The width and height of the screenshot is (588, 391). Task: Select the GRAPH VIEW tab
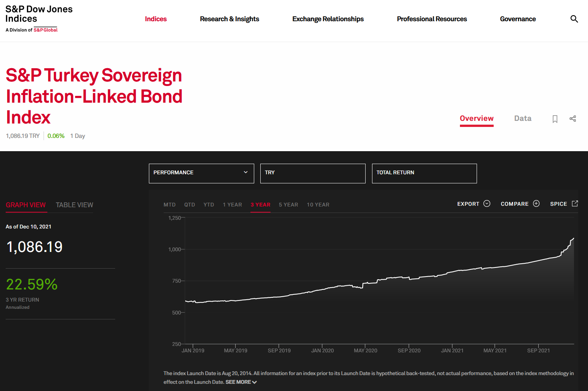[26, 205]
